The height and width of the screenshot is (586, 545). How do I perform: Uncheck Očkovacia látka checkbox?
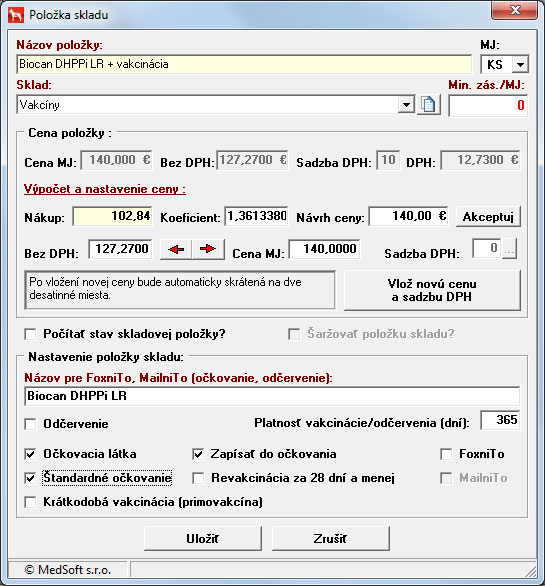(x=30, y=454)
